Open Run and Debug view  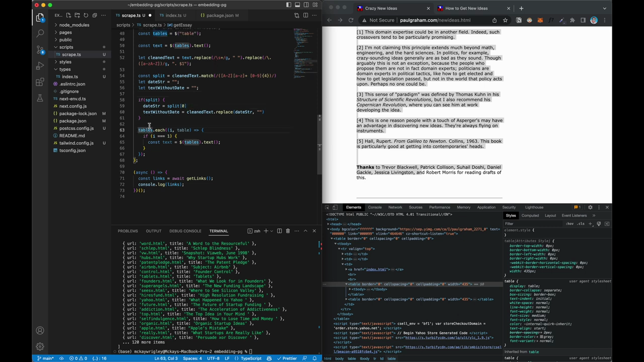click(x=40, y=66)
